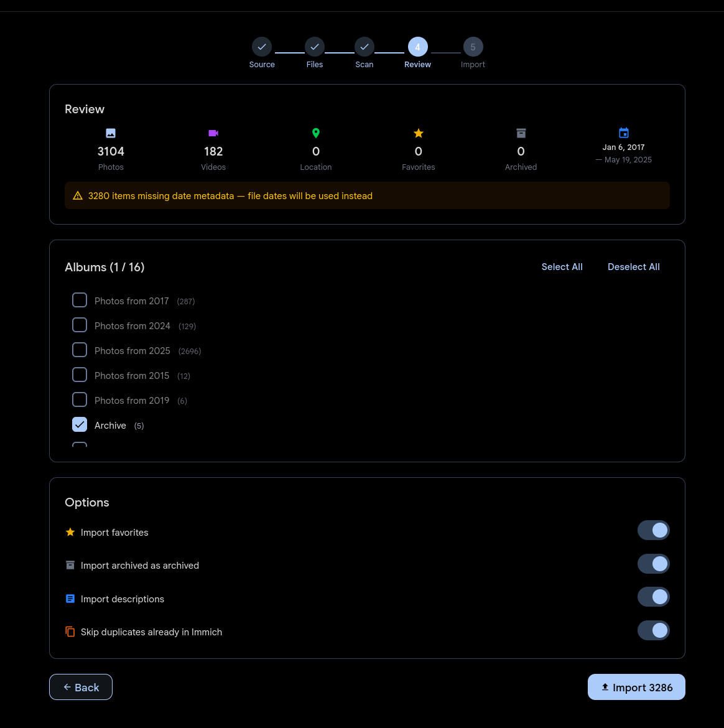
Task: Go Back to previous step
Action: 81,687
